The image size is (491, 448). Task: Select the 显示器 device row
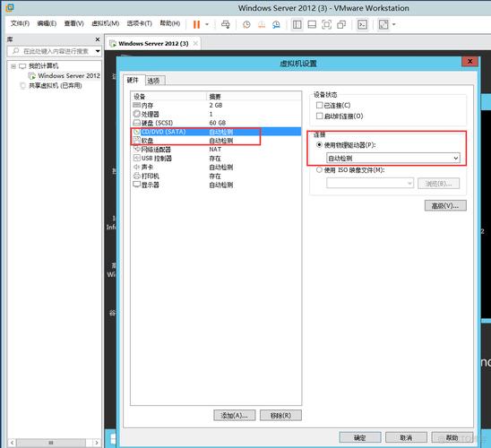(216, 185)
